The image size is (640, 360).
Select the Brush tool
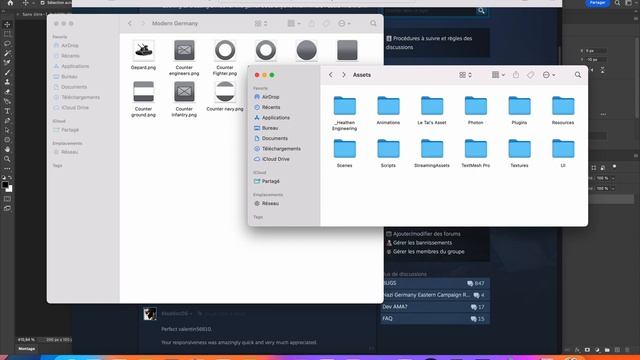(x=7, y=72)
